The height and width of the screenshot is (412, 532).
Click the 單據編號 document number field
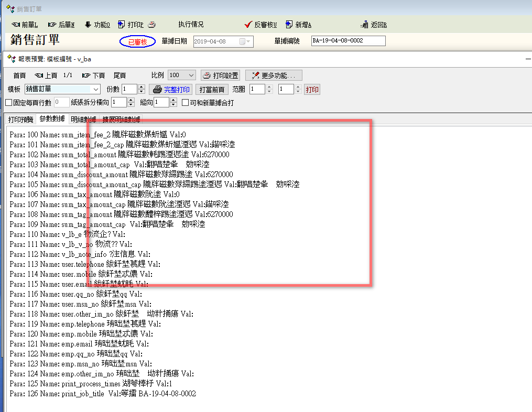click(348, 41)
